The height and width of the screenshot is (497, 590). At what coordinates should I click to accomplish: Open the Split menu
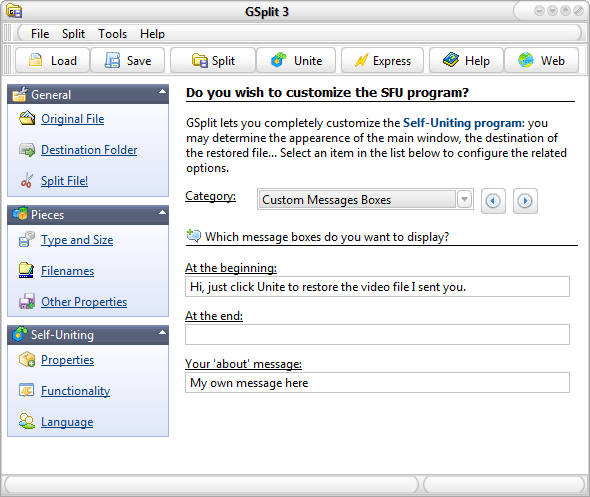click(73, 34)
